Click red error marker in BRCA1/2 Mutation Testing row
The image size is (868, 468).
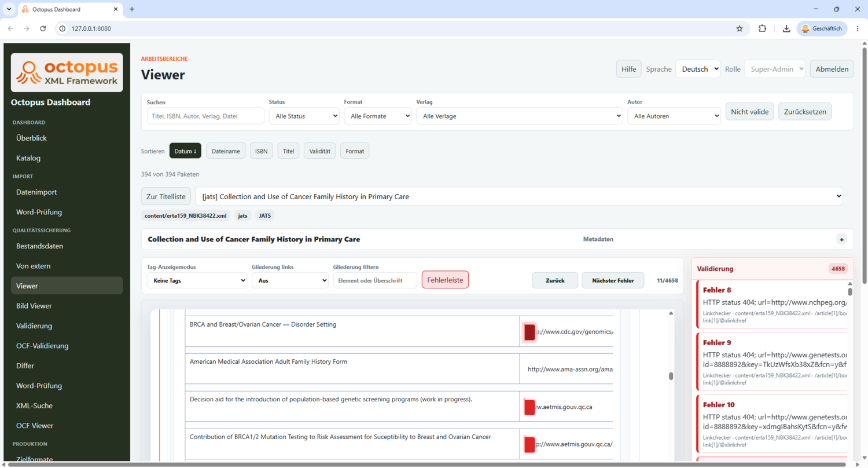coord(529,444)
